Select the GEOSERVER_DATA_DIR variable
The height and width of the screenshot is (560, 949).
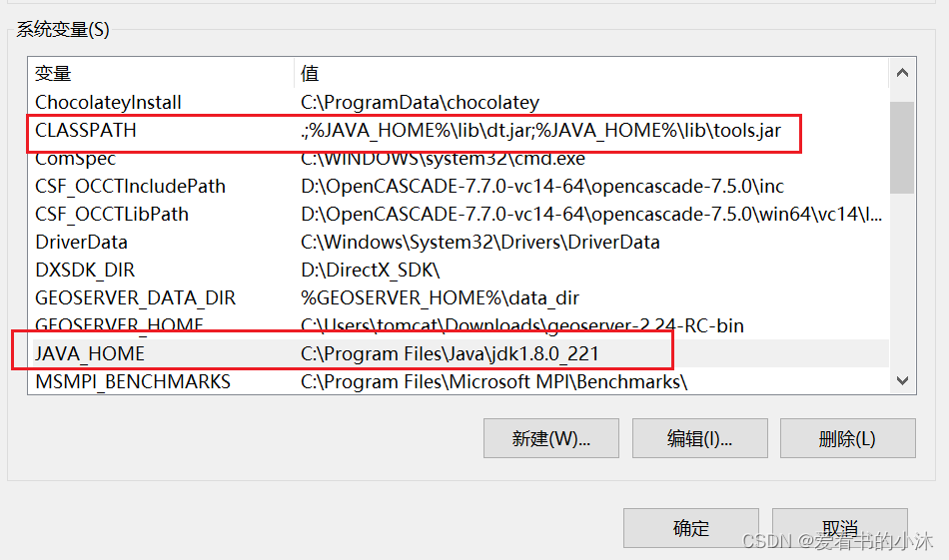coord(459,297)
